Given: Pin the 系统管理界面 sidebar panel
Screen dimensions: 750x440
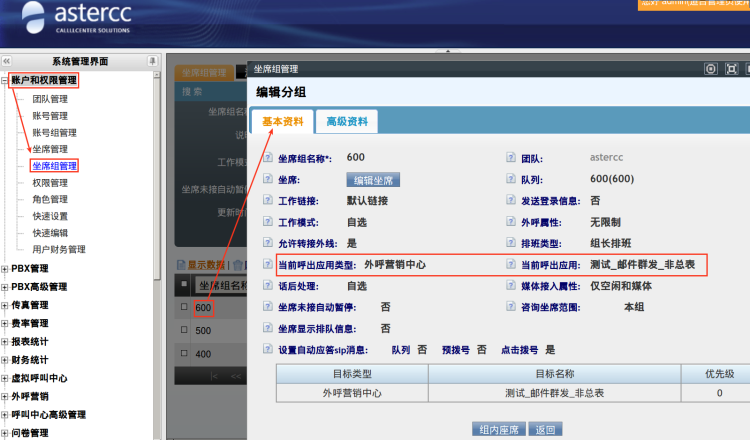Looking at the screenshot, I should (x=152, y=61).
